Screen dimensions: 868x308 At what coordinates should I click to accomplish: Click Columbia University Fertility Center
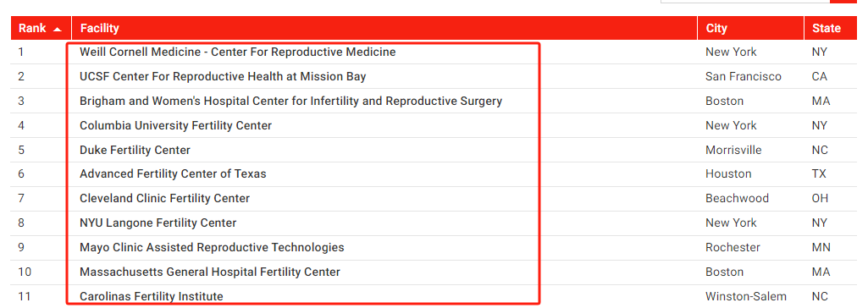(x=175, y=125)
